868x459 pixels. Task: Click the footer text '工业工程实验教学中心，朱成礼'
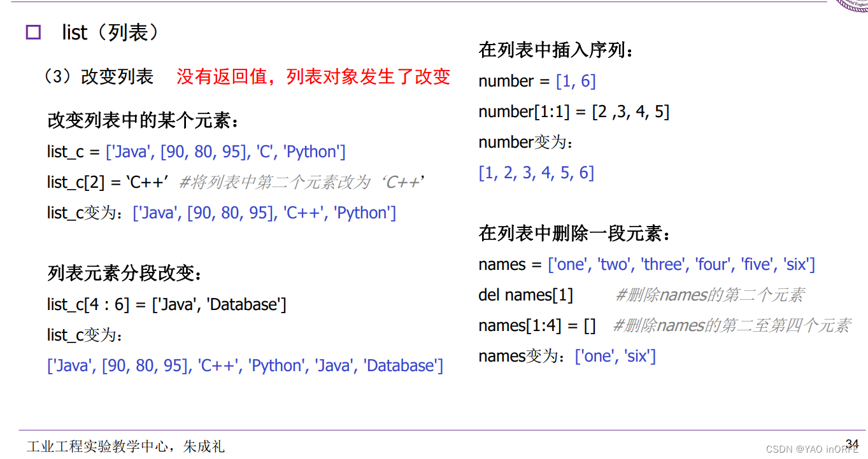pos(126,446)
